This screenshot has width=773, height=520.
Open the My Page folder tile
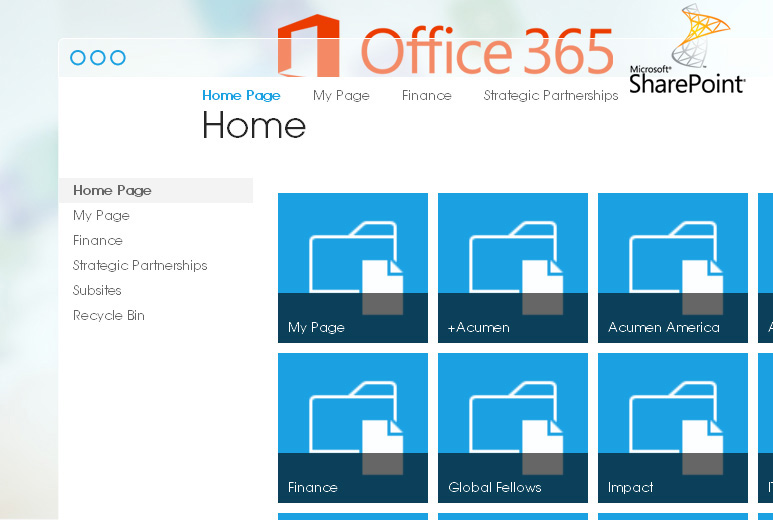pyautogui.click(x=353, y=268)
